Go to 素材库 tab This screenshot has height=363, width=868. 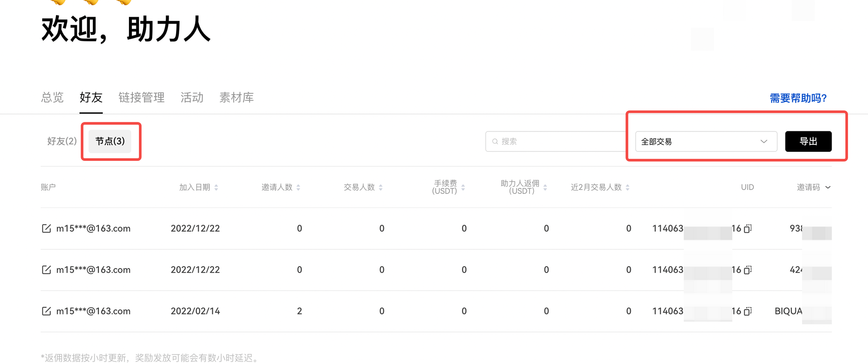click(237, 98)
